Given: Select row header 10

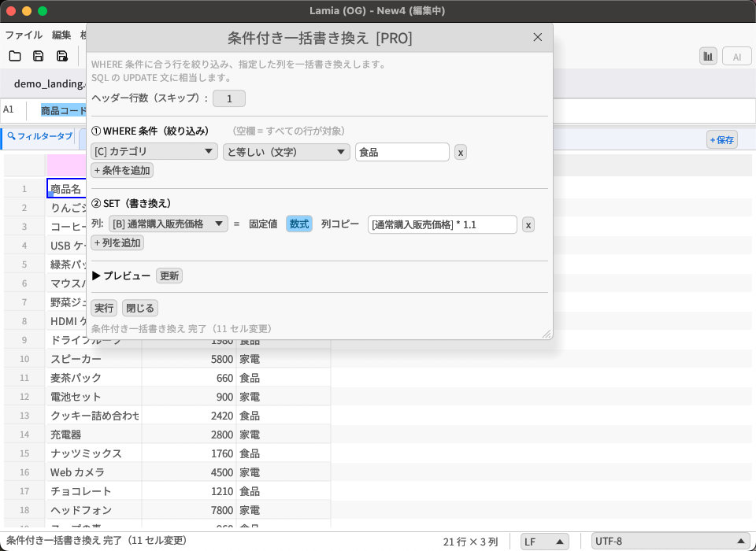Looking at the screenshot, I should click(x=24, y=359).
